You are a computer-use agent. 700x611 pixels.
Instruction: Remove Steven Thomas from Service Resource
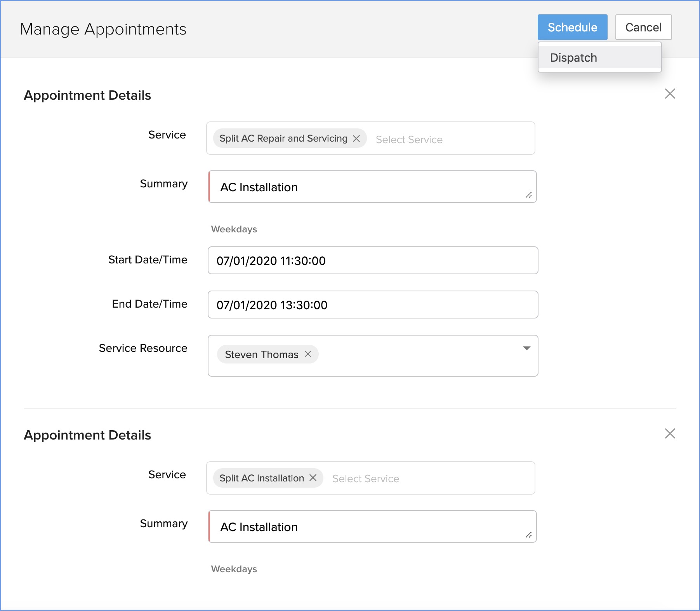click(x=308, y=354)
